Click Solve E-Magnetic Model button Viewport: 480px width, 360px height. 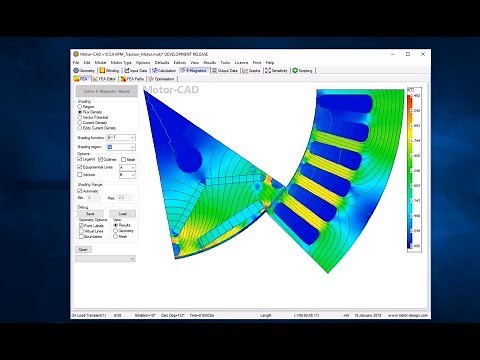[x=107, y=91]
